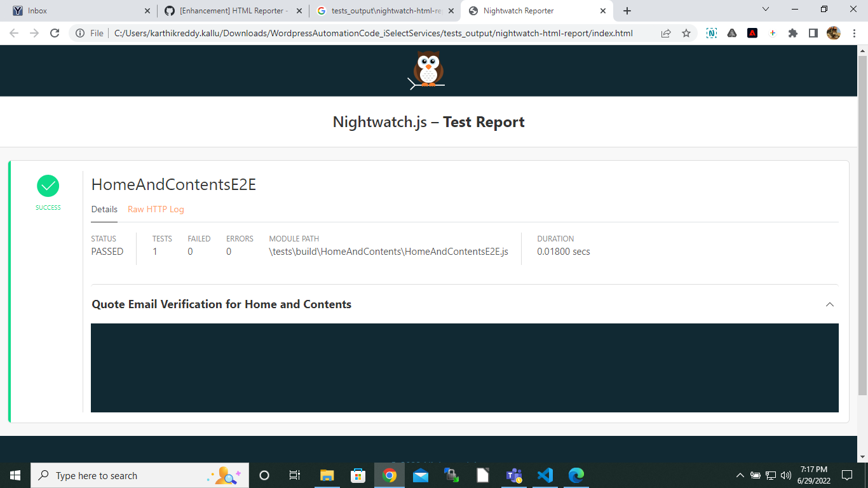Toggle the Chrome side panel
Image resolution: width=868 pixels, height=488 pixels.
813,32
